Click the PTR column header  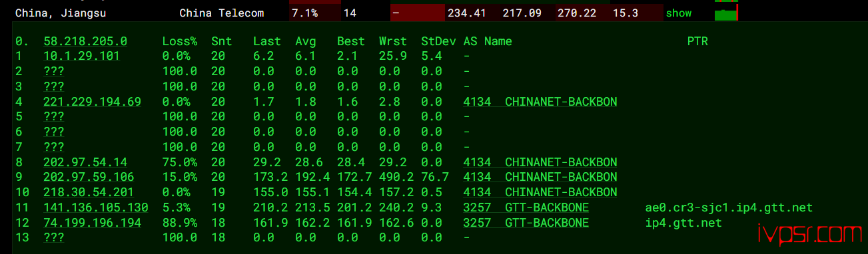697,41
